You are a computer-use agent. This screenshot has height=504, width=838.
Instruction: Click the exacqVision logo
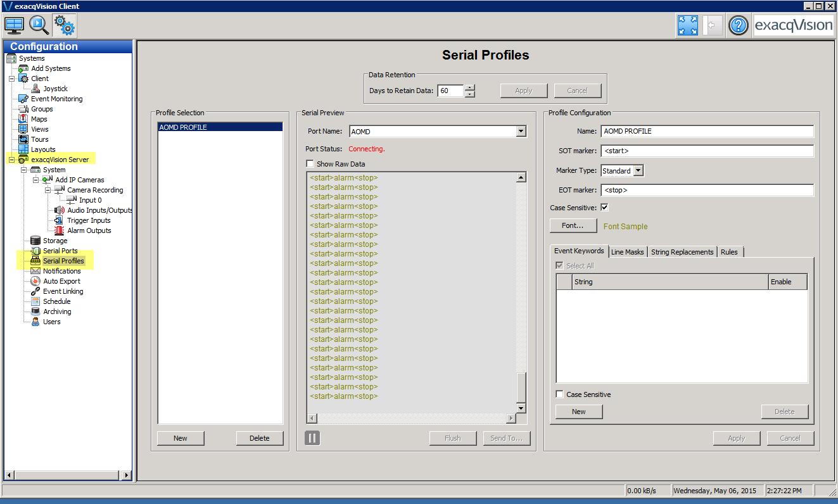coord(793,25)
